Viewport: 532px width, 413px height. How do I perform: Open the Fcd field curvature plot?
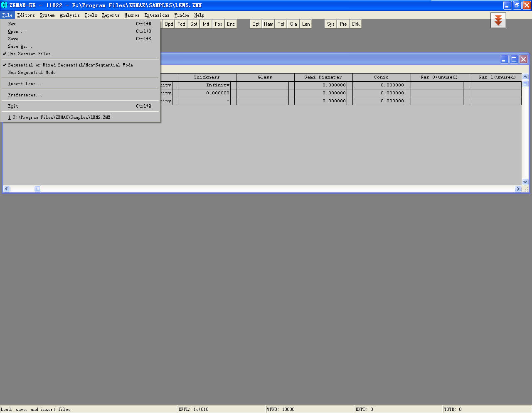pyautogui.click(x=181, y=24)
